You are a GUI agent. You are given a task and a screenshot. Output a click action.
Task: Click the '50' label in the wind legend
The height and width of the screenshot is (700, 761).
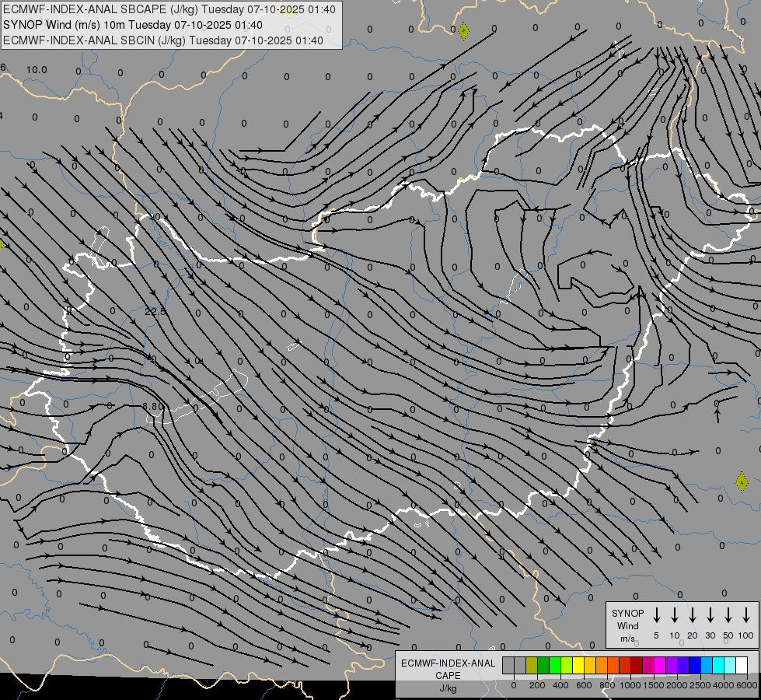point(728,635)
